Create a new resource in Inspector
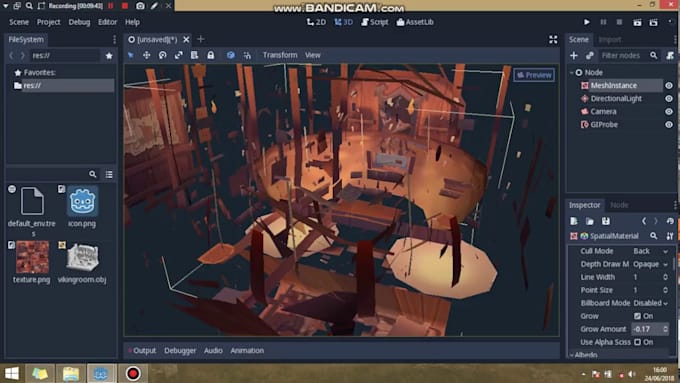 click(x=574, y=221)
